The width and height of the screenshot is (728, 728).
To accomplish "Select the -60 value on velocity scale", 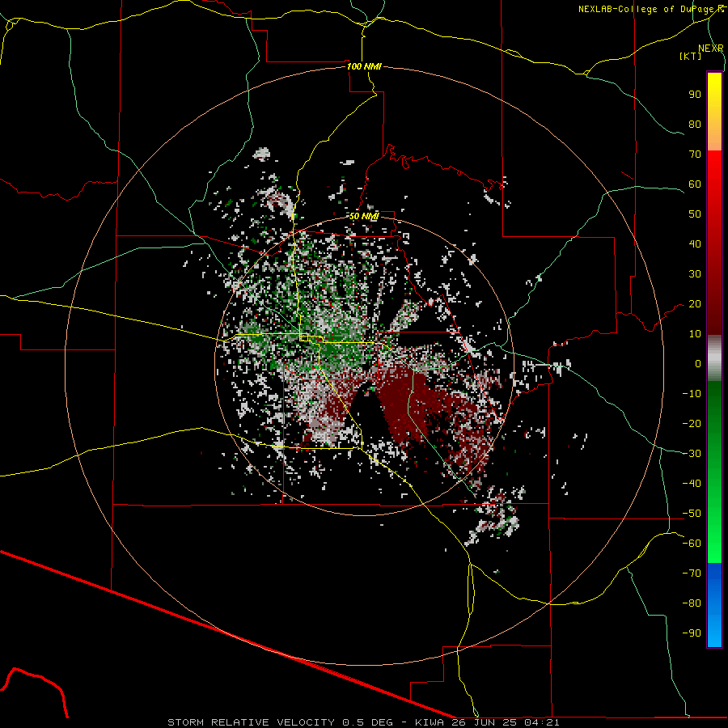I will 692,544.
